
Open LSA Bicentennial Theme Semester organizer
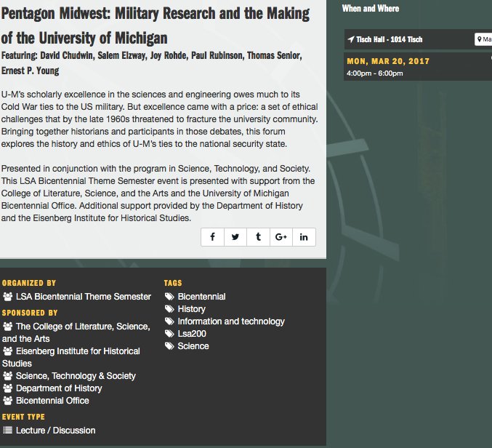pos(84,297)
